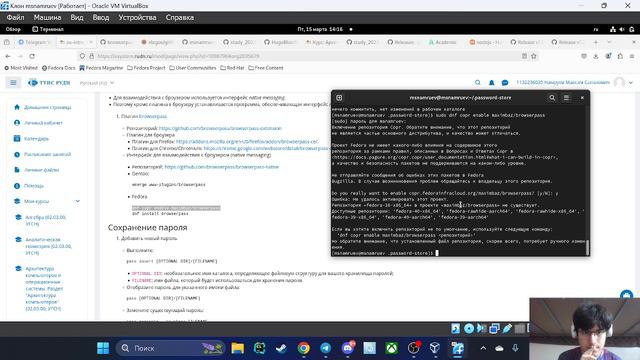Open Календарь in sidebar

pos(32,139)
